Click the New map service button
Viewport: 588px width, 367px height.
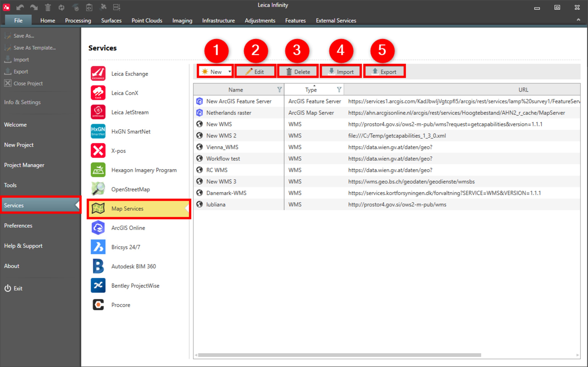click(213, 71)
